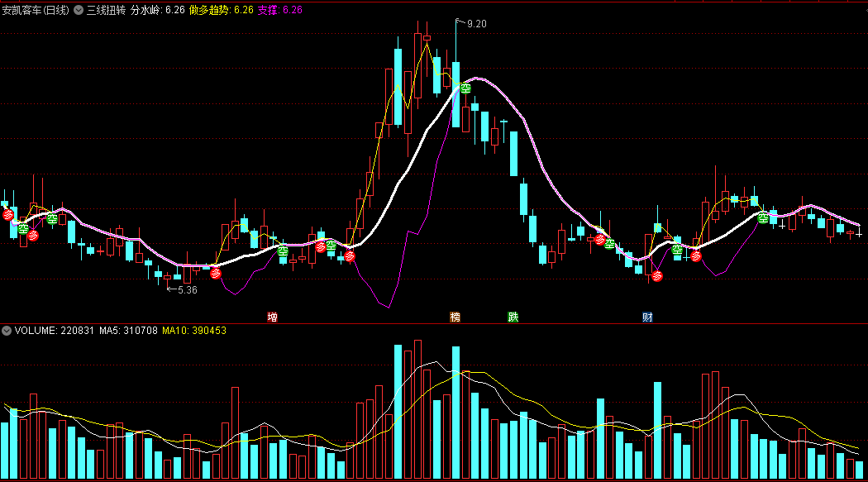The height and width of the screenshot is (482, 868).
Task: Select the last 多 signal on the chart
Action: (x=696, y=256)
